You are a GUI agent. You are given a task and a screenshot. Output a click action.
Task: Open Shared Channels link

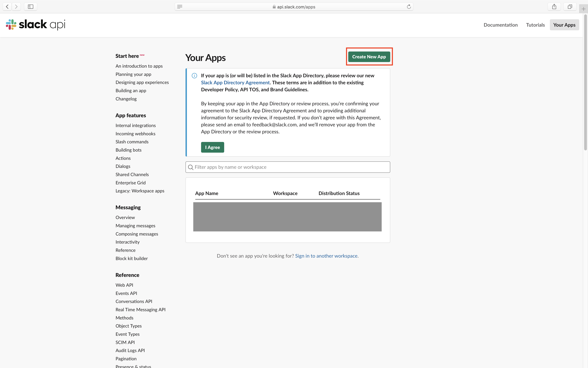tap(132, 175)
